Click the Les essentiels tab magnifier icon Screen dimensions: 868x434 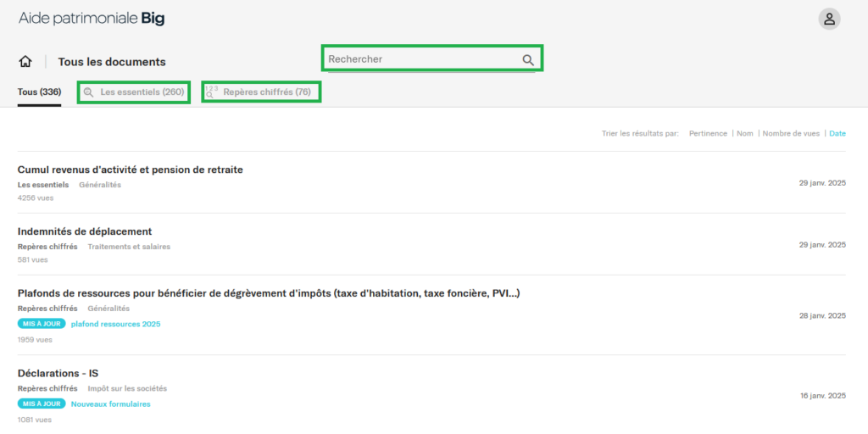89,92
